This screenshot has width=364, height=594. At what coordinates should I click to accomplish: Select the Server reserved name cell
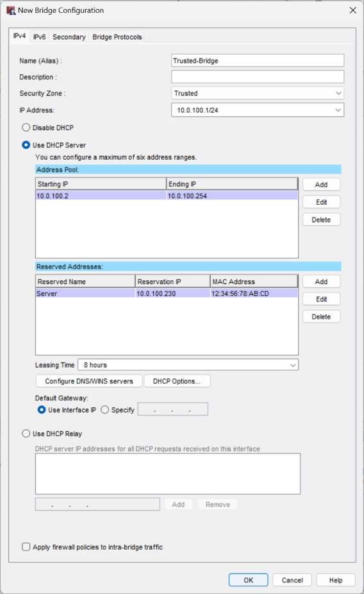85,293
